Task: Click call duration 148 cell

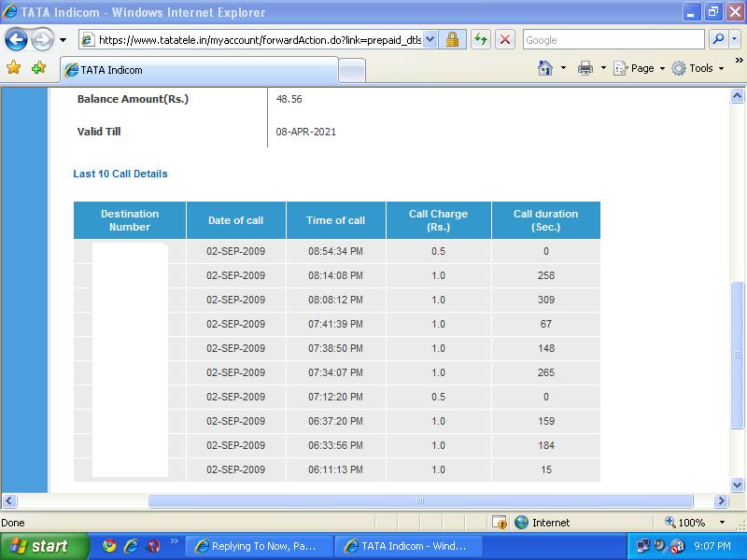Action: click(546, 348)
